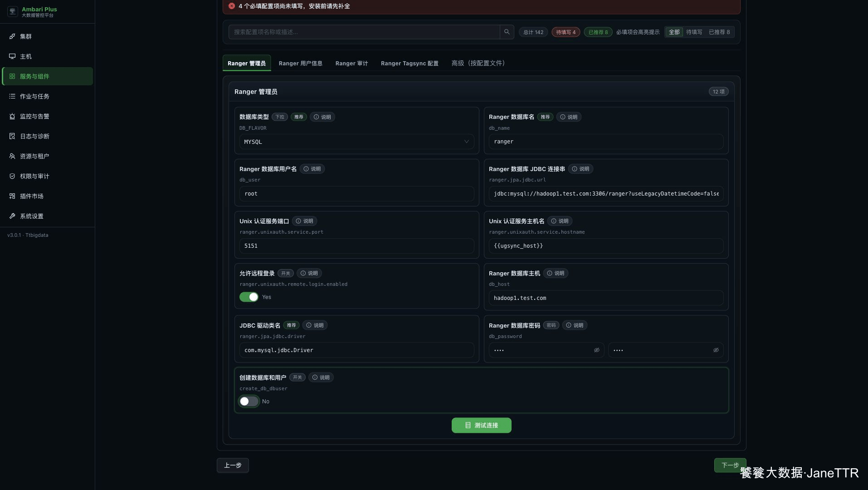Click the 作业与任务 list icon
Viewport: 868px width, 490px height.
point(12,96)
